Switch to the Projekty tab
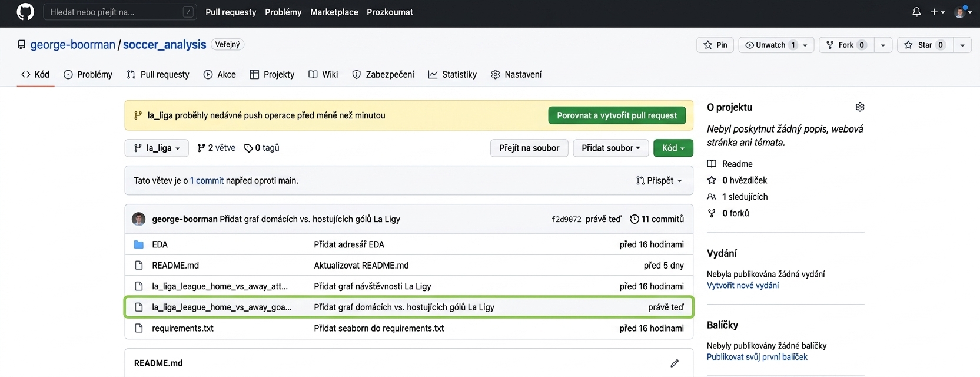 pos(272,74)
